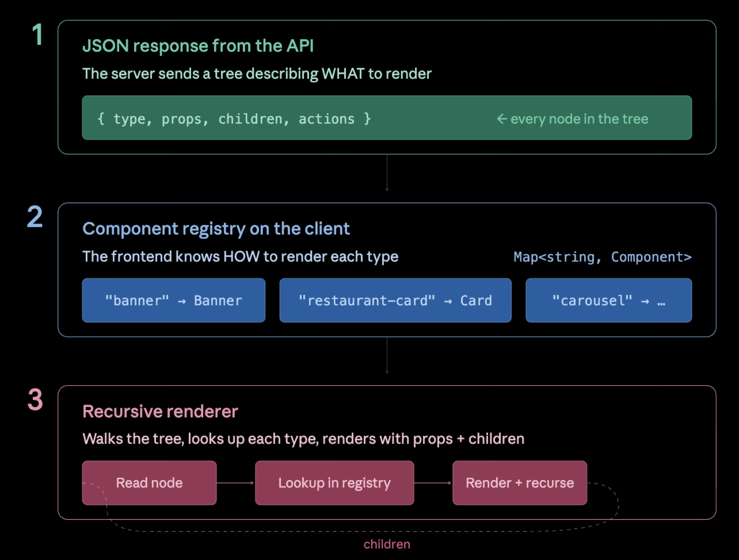
Task: Click the Read node box
Action: (149, 483)
